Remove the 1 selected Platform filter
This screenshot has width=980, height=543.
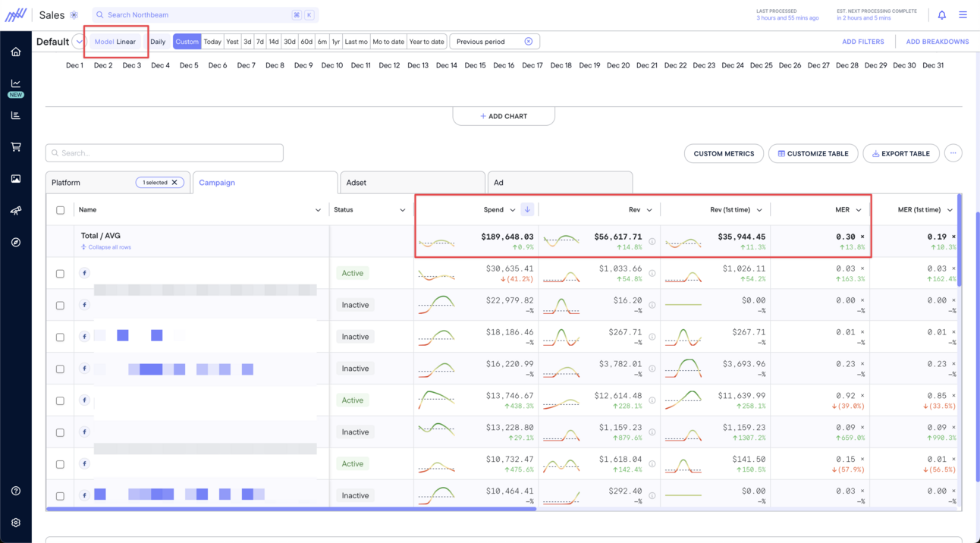coord(174,183)
